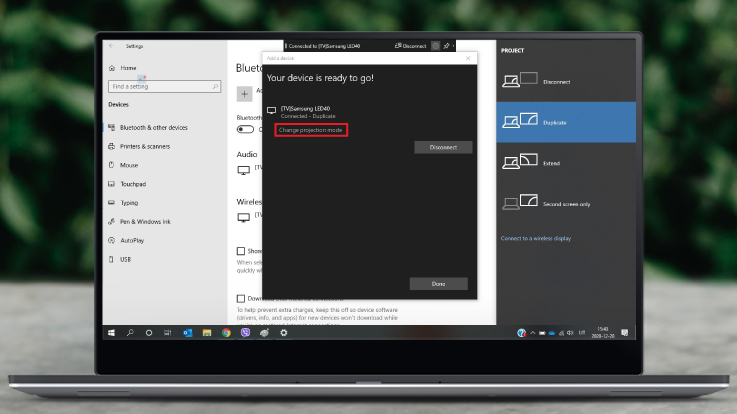
Task: Toggle the Bluetooth switch
Action: tap(245, 129)
